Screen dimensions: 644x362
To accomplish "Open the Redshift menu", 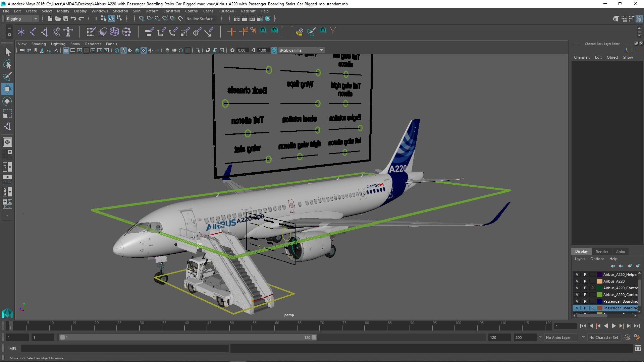I will [x=248, y=11].
